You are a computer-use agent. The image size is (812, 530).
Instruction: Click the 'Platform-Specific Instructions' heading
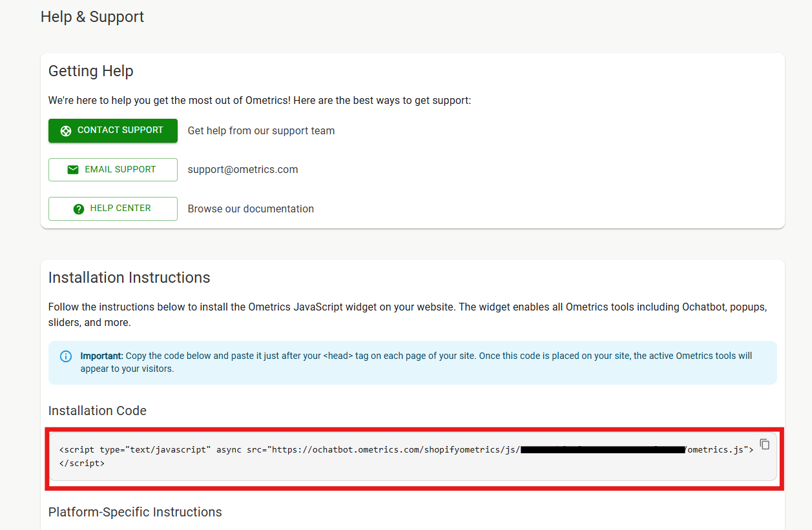pyautogui.click(x=135, y=512)
